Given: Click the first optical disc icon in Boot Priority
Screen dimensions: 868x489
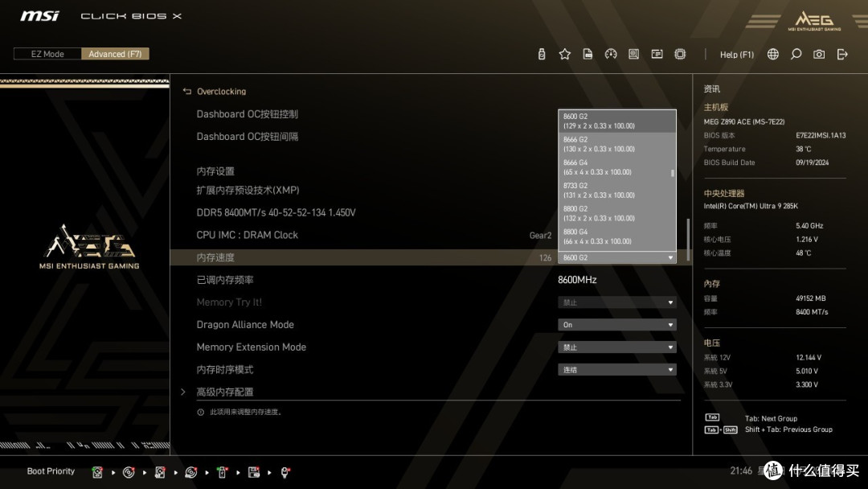Looking at the screenshot, I should pos(129,472).
